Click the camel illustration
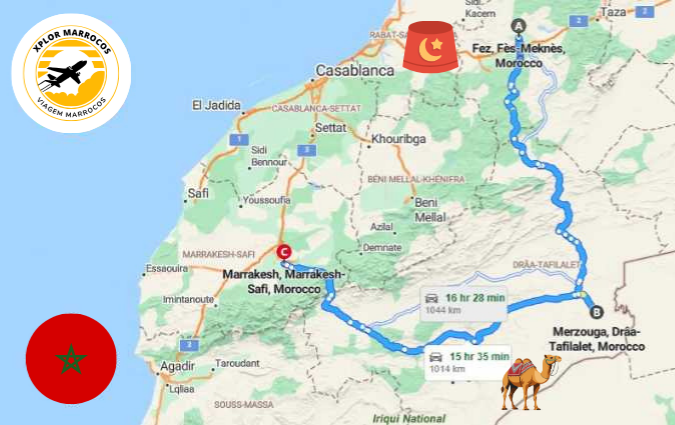Screen dimensions: 675x425 [531, 382]
